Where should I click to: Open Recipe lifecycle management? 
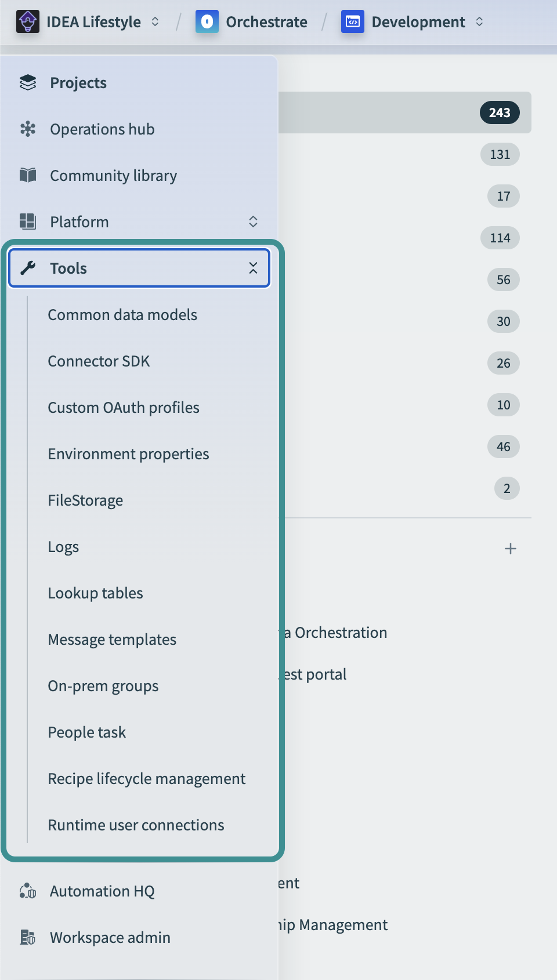[147, 779]
